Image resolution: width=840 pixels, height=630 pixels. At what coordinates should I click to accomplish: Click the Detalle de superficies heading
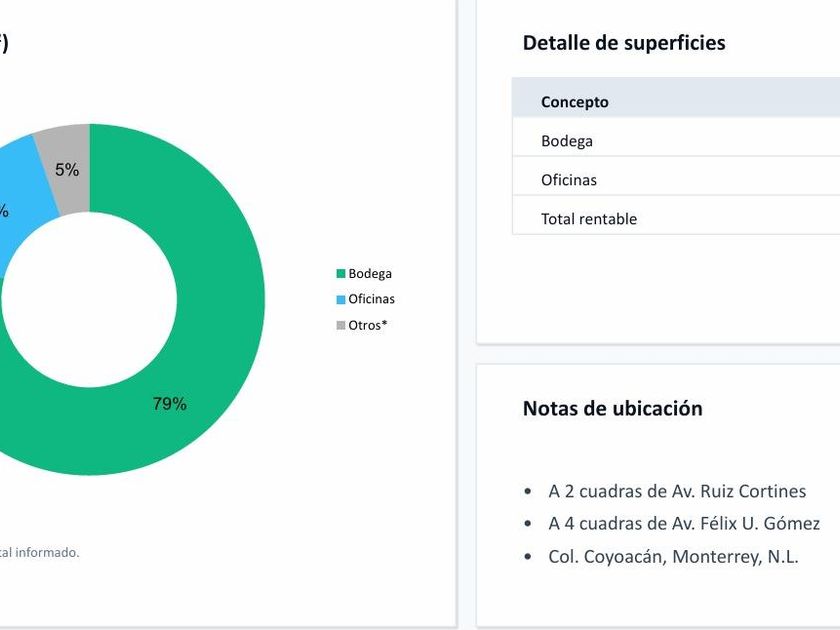click(x=624, y=43)
